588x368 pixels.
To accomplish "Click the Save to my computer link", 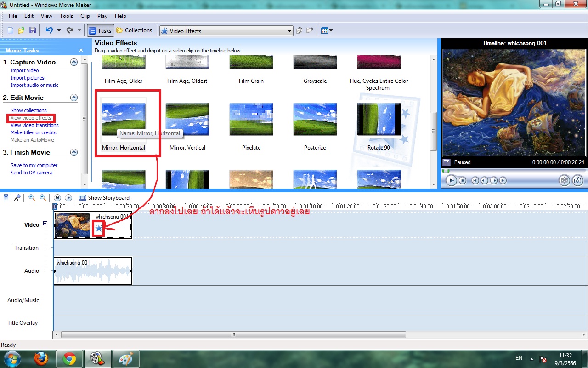I will tap(34, 165).
